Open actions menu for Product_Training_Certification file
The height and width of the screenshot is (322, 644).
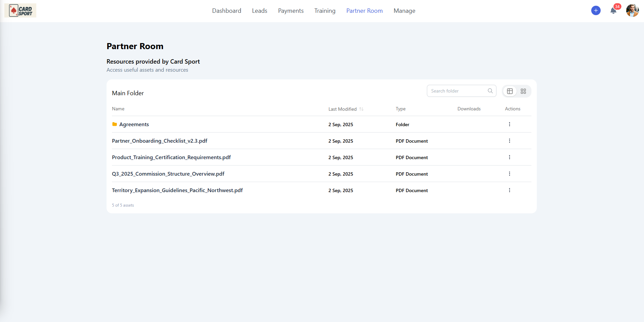pyautogui.click(x=509, y=157)
